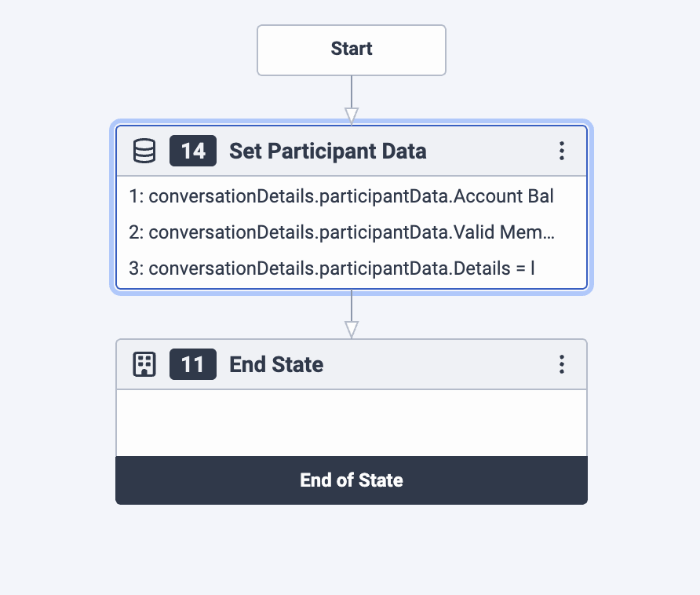This screenshot has height=595, width=700.
Task: Click the arrowhead entering End State block
Action: click(x=352, y=330)
